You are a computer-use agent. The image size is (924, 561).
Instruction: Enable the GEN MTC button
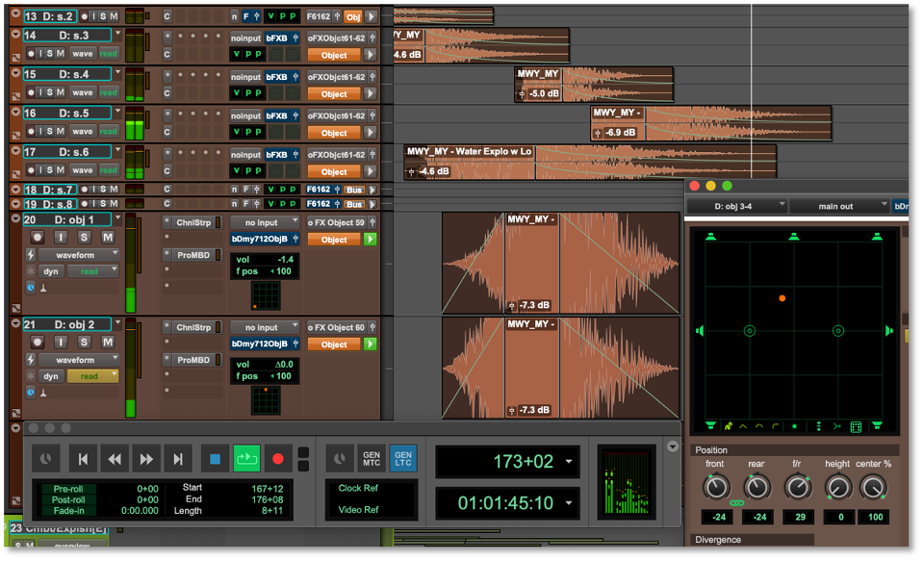click(x=371, y=459)
